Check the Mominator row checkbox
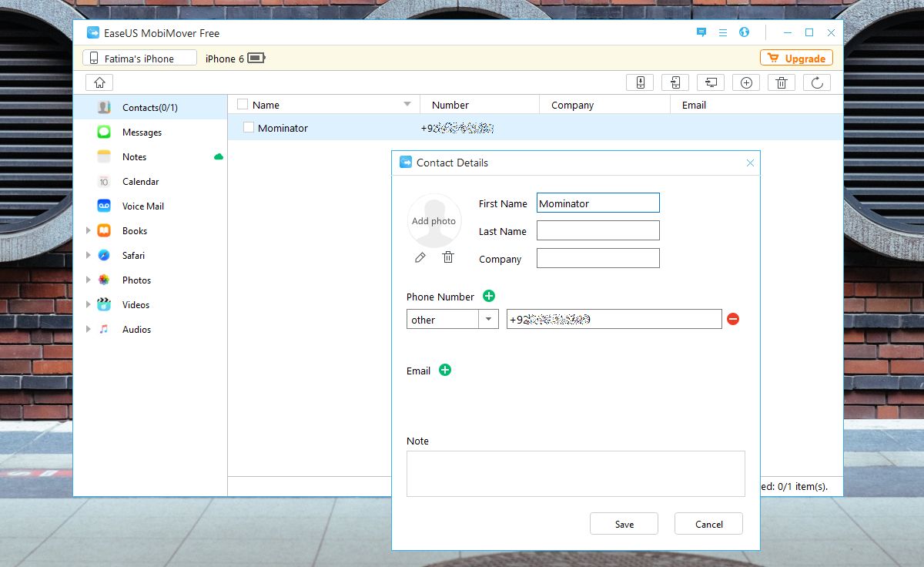The height and width of the screenshot is (567, 924). pos(249,127)
